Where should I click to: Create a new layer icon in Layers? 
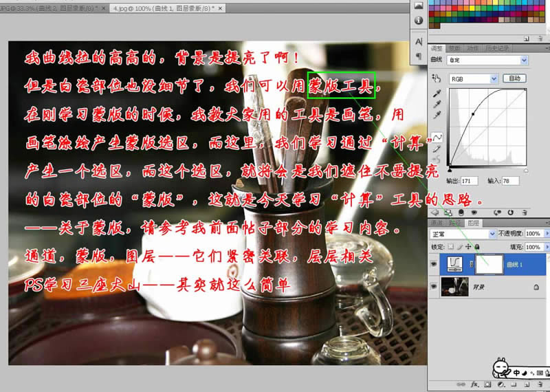click(x=527, y=384)
